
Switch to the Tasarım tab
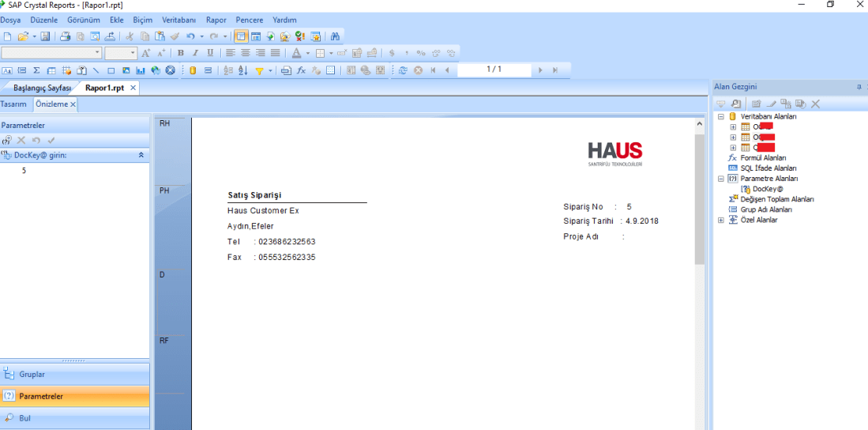(13, 104)
